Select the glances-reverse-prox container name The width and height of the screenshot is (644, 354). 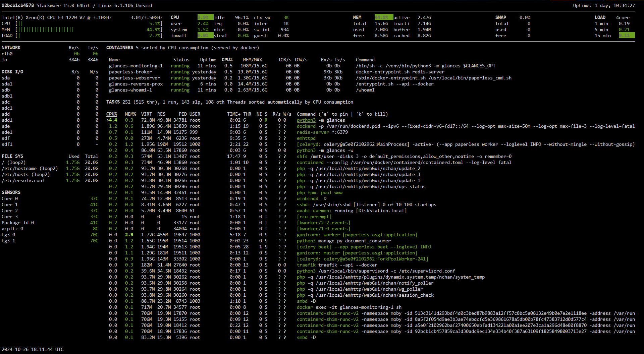[x=136, y=84]
